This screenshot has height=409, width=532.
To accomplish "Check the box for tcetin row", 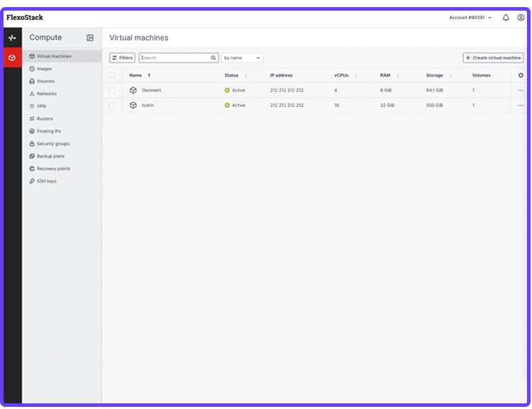I will pyautogui.click(x=112, y=106).
